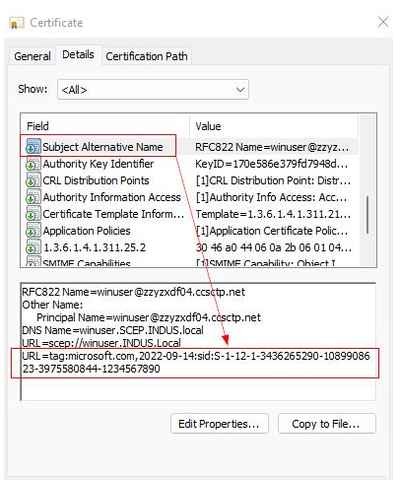Click the Principal Name line in details box
This screenshot has width=400, height=485.
[x=149, y=317]
